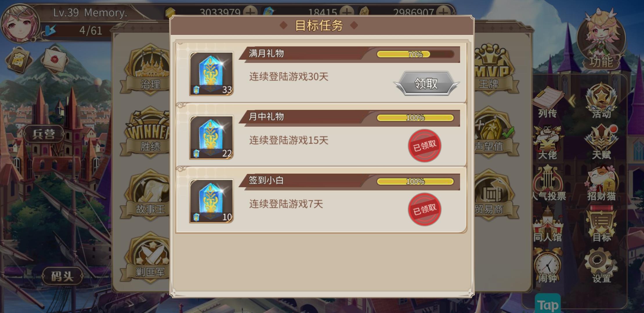644x313 pixels.
Task: Select the 码头 dock label
Action: pyautogui.click(x=62, y=276)
